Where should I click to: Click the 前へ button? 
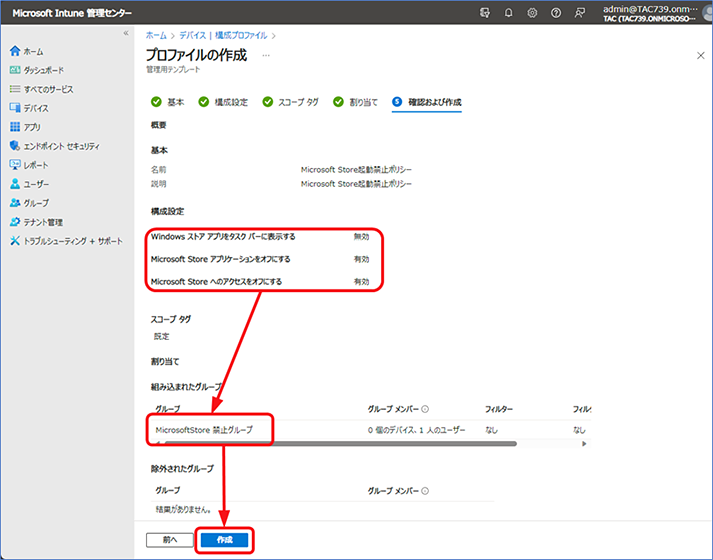[x=170, y=540]
